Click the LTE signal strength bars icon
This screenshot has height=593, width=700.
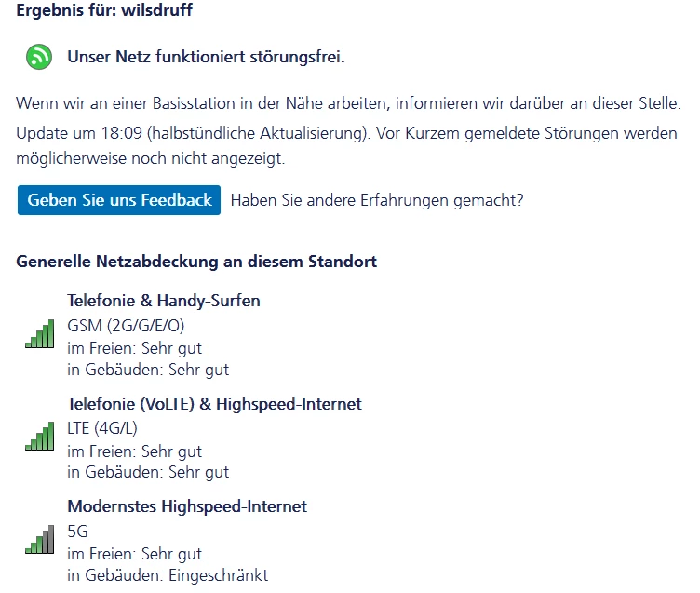click(x=40, y=437)
